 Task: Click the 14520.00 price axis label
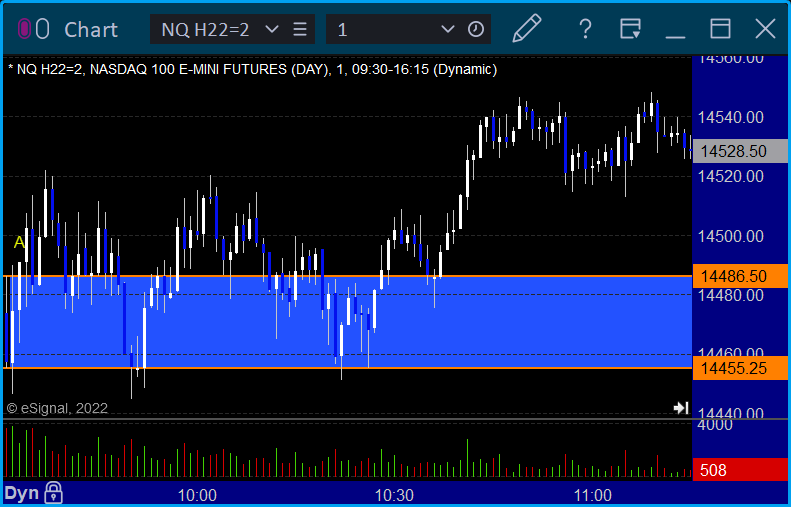click(x=730, y=177)
